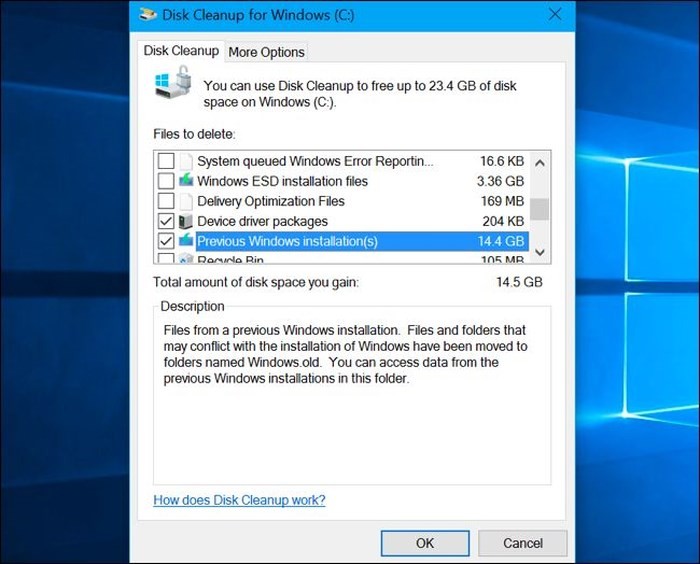The width and height of the screenshot is (700, 564).
Task: Click the Recycle Bin icon in the list
Action: tap(186, 260)
